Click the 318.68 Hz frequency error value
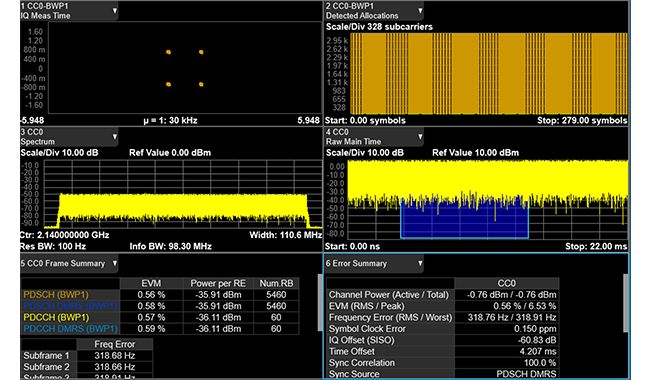650x380 pixels. (x=114, y=356)
